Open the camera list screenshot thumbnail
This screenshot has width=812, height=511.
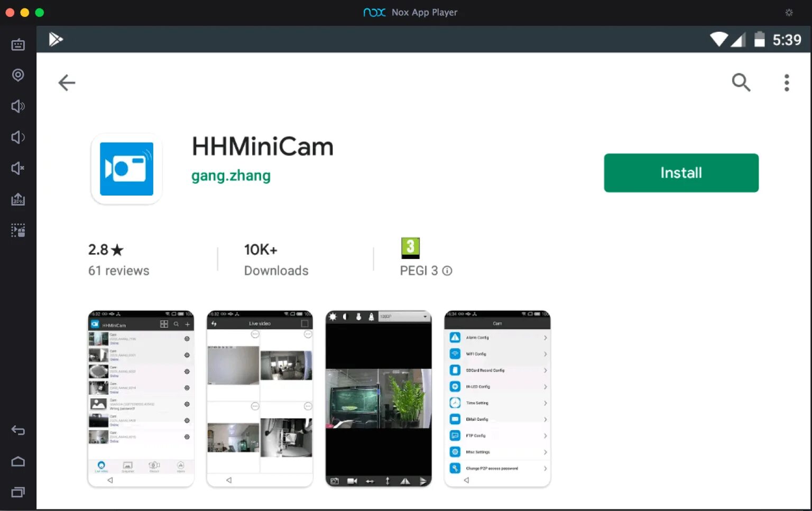point(141,398)
